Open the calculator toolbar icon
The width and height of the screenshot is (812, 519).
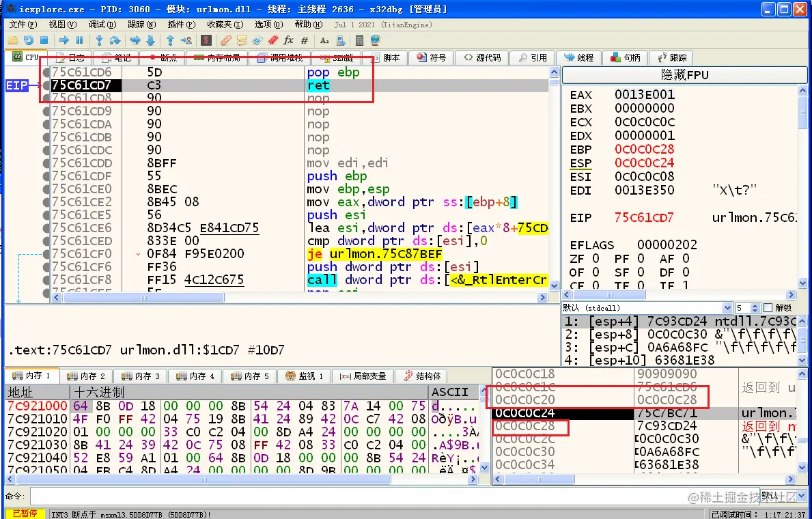[360, 40]
